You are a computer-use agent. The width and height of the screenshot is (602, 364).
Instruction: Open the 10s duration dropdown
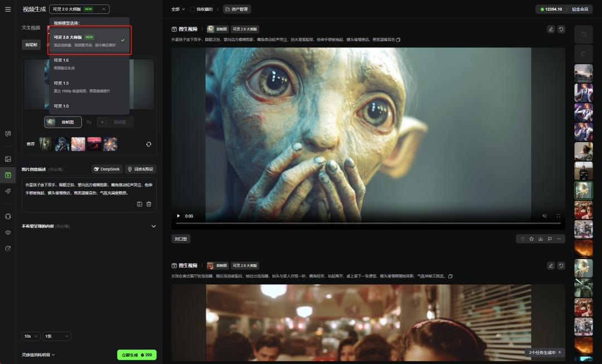(31, 336)
